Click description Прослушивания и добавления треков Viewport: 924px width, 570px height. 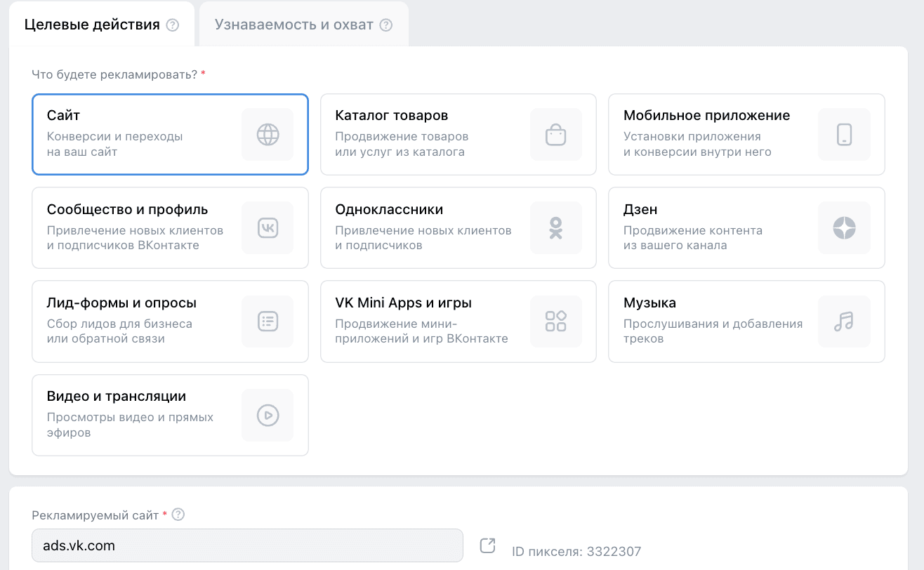(x=713, y=331)
